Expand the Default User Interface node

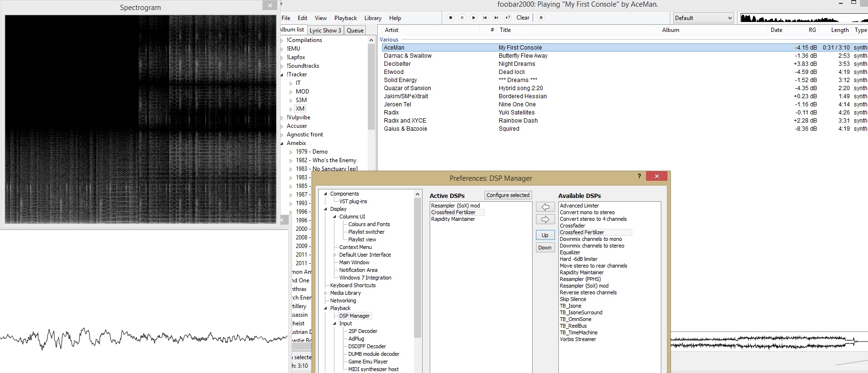335,255
